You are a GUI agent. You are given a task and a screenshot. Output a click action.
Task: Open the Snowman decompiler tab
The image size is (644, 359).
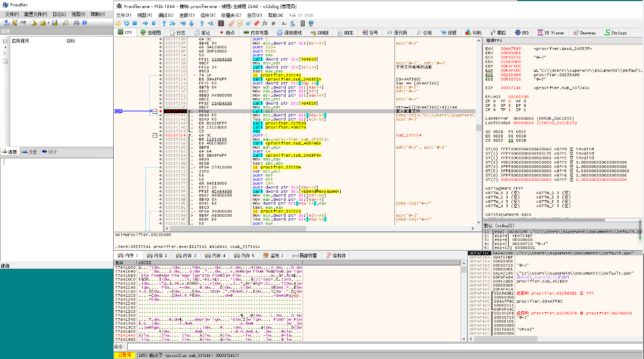[584, 33]
